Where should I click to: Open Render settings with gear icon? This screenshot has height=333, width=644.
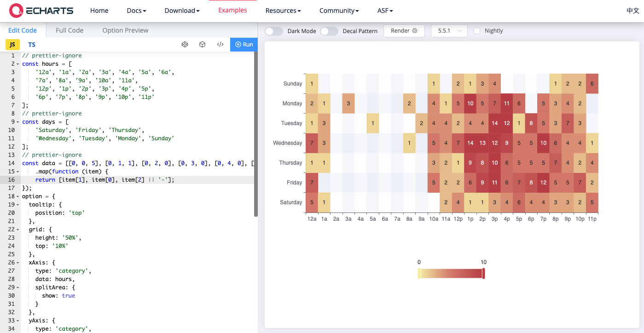tap(404, 31)
